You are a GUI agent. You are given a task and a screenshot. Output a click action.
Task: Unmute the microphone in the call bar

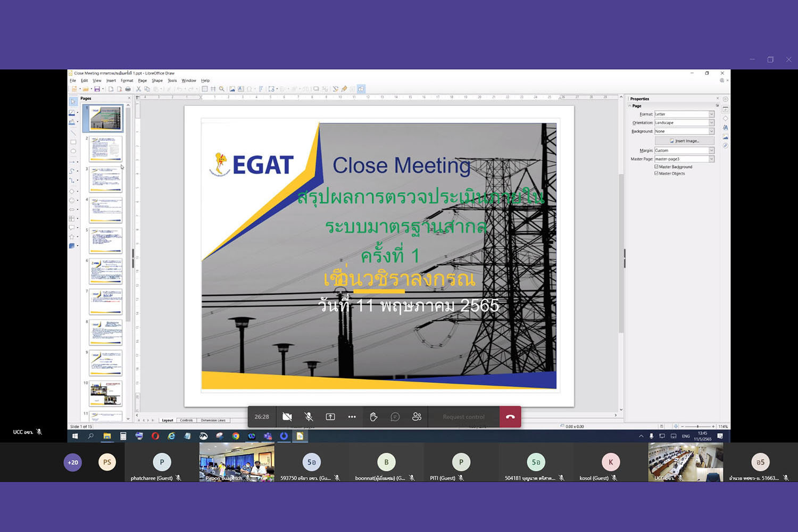click(309, 417)
